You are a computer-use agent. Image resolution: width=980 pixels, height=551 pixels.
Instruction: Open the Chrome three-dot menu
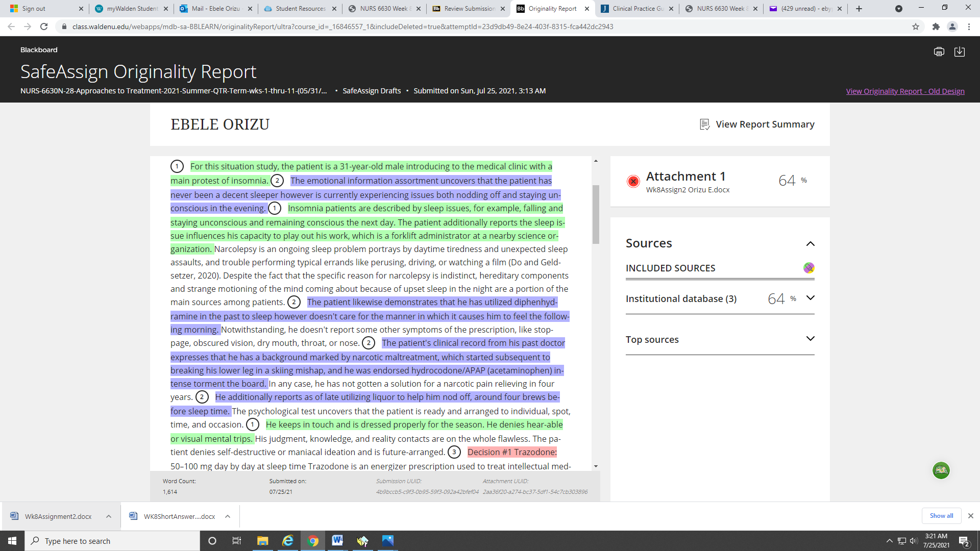pos(969,27)
